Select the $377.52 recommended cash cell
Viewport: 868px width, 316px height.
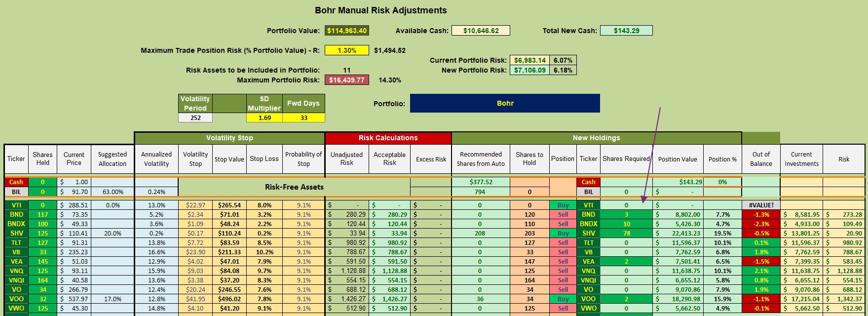pos(481,182)
